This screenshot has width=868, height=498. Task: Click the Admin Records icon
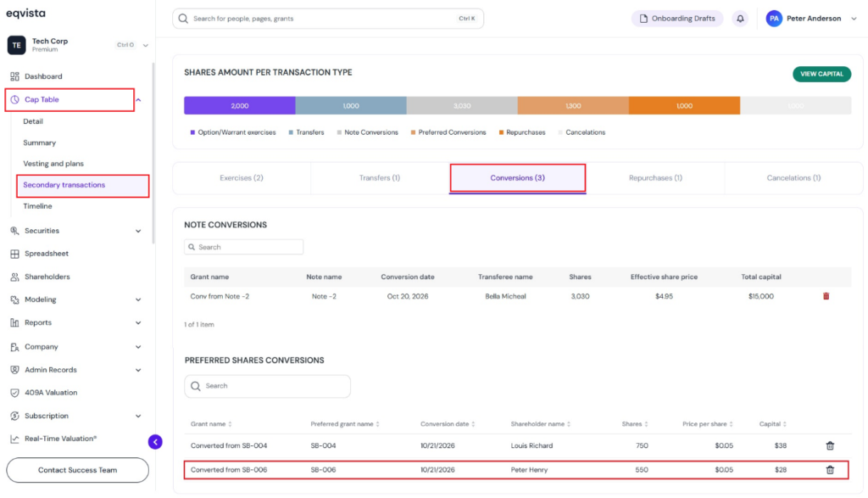click(15, 370)
